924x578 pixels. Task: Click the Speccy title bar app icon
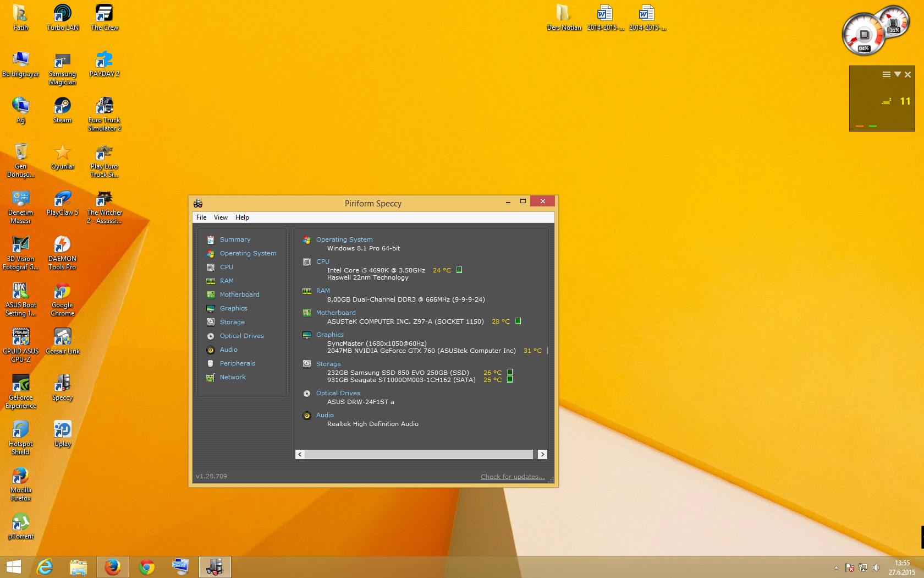point(198,203)
